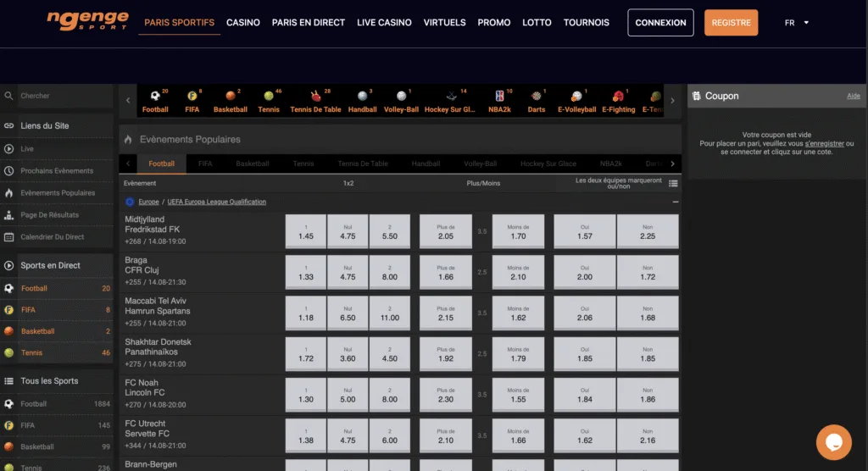Viewport: 868px width, 471px height.
Task: Open Basketball 99 under Tous les Sports
Action: (57, 446)
